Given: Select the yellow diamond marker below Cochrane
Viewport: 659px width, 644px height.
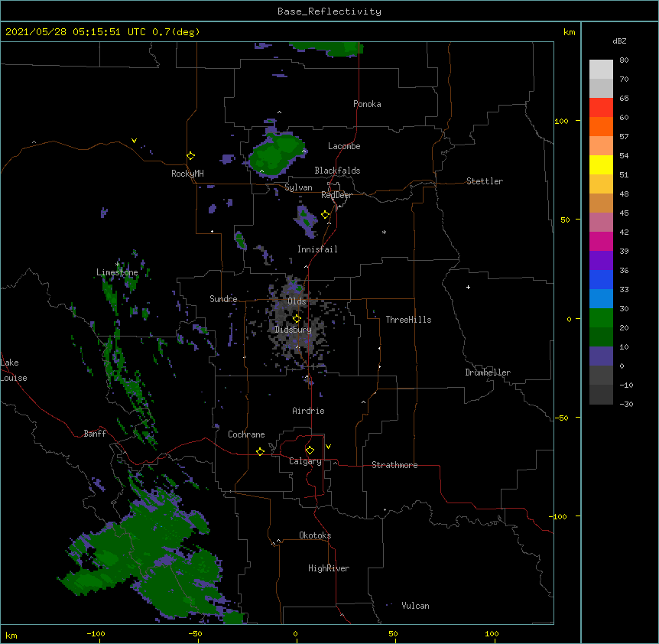Looking at the screenshot, I should pyautogui.click(x=260, y=451).
